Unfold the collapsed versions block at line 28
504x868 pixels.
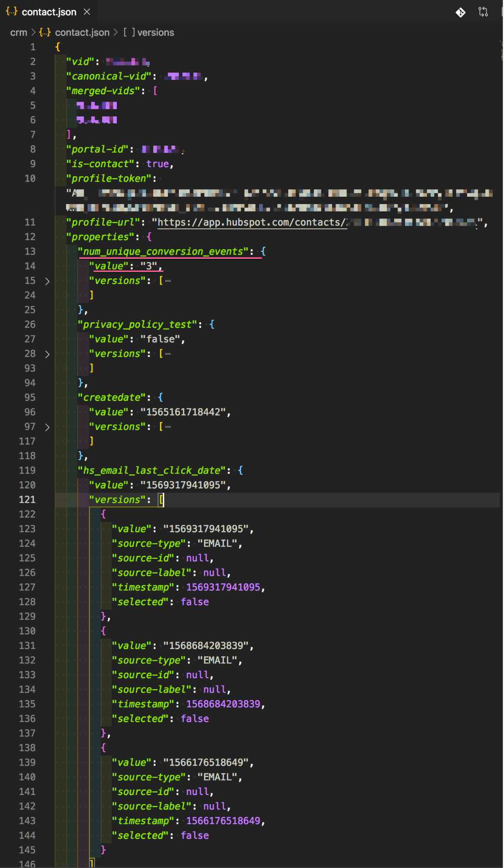pyautogui.click(x=47, y=354)
